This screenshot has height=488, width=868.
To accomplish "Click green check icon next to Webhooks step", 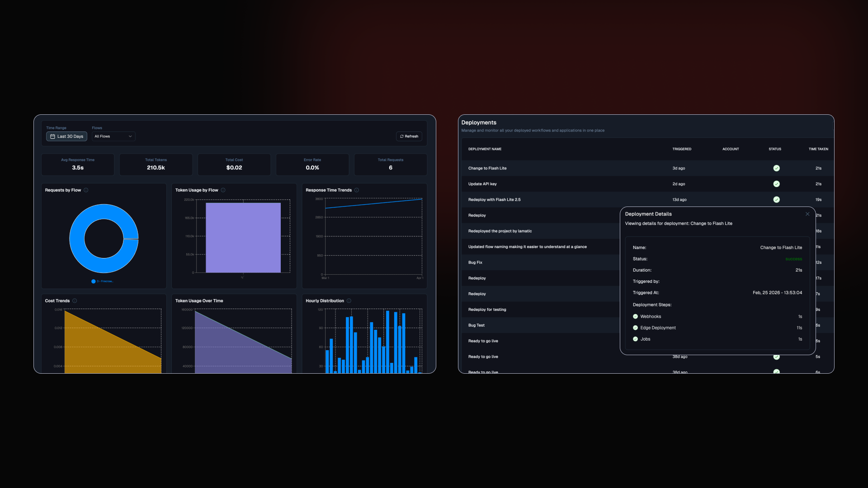I will tap(635, 317).
